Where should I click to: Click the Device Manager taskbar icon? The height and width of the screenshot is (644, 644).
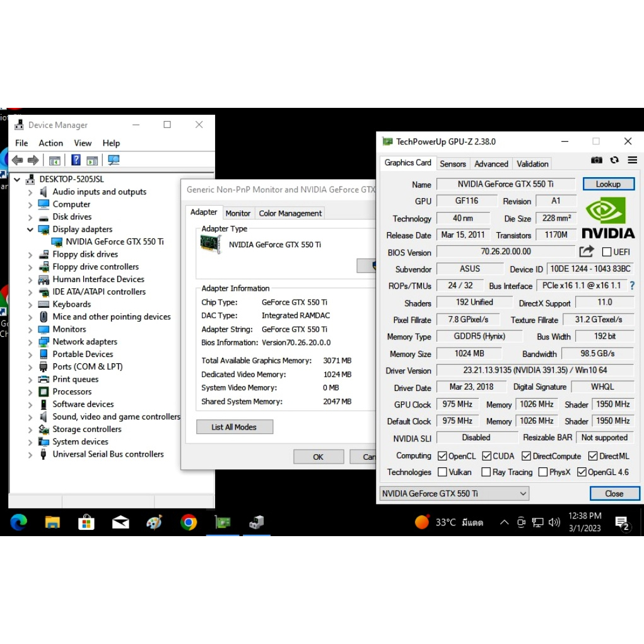pyautogui.click(x=257, y=522)
